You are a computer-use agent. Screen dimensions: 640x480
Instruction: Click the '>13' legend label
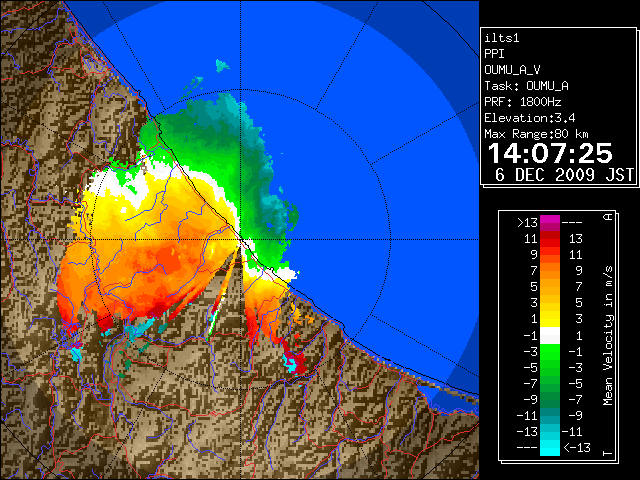pyautogui.click(x=527, y=223)
